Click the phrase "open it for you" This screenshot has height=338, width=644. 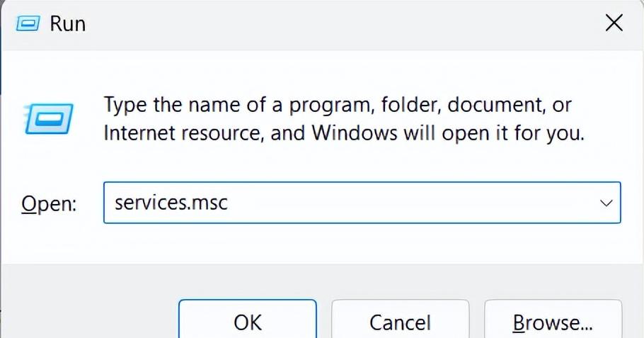tap(513, 134)
